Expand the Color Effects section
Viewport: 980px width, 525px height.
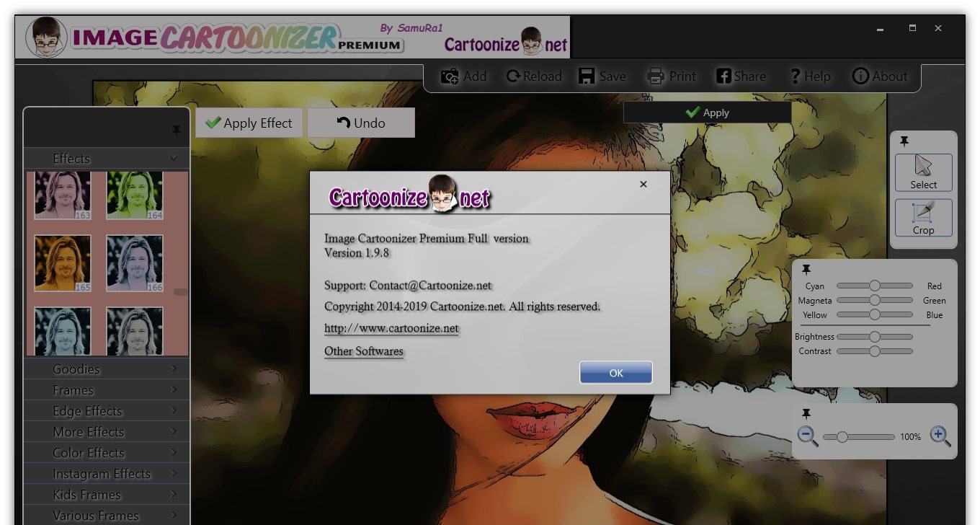pos(107,453)
